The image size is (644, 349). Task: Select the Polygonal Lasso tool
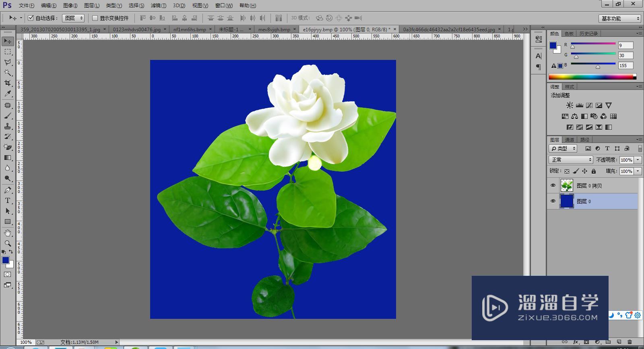(x=7, y=62)
